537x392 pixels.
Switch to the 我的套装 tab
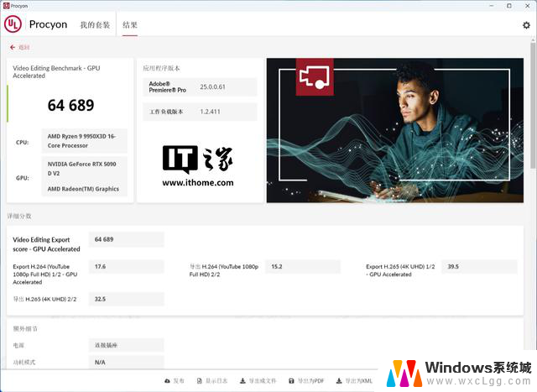tap(95, 24)
